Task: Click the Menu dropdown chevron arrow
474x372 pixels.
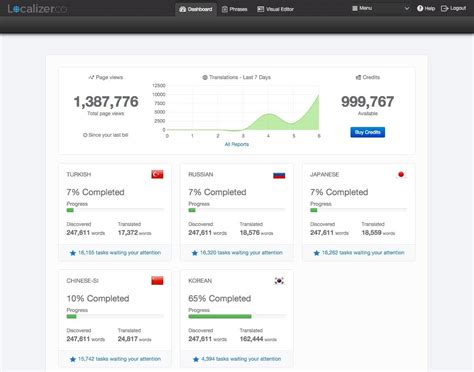Action: [x=407, y=8]
